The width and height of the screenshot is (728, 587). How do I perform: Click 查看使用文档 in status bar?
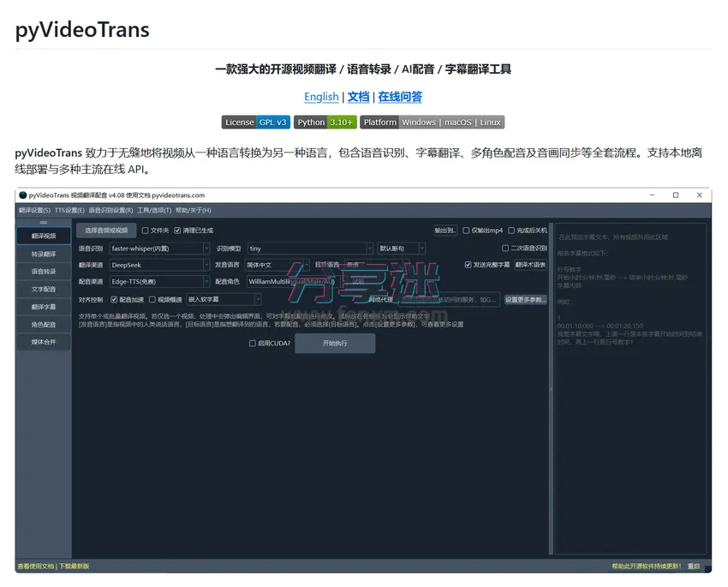36,566
